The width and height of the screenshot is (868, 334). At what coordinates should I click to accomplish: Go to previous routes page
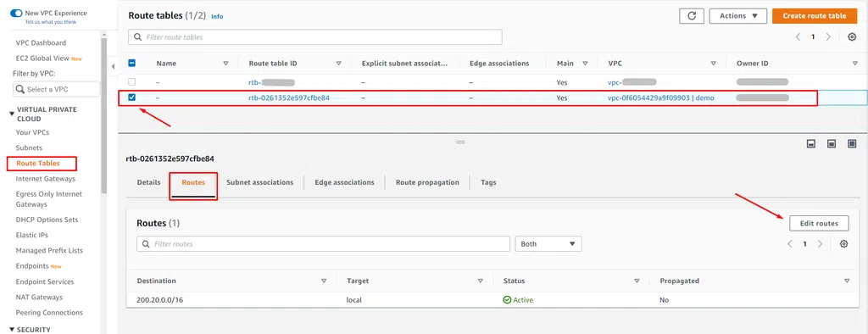tap(790, 243)
